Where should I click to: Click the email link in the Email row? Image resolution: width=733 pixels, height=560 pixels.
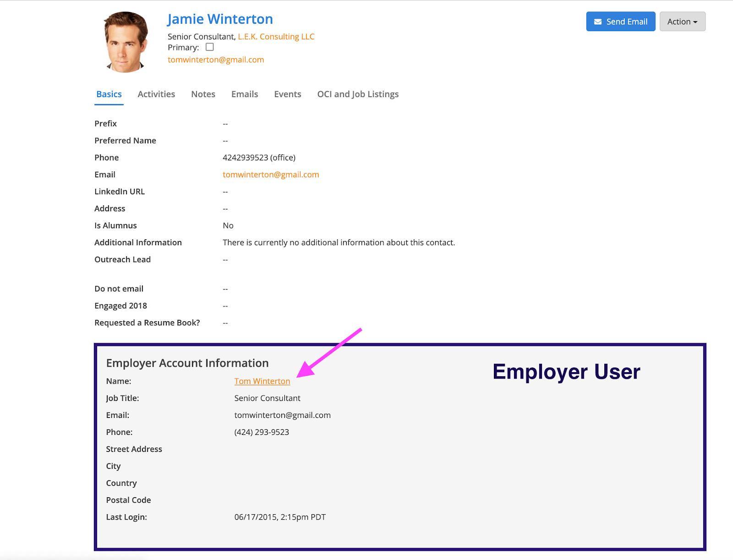(271, 175)
